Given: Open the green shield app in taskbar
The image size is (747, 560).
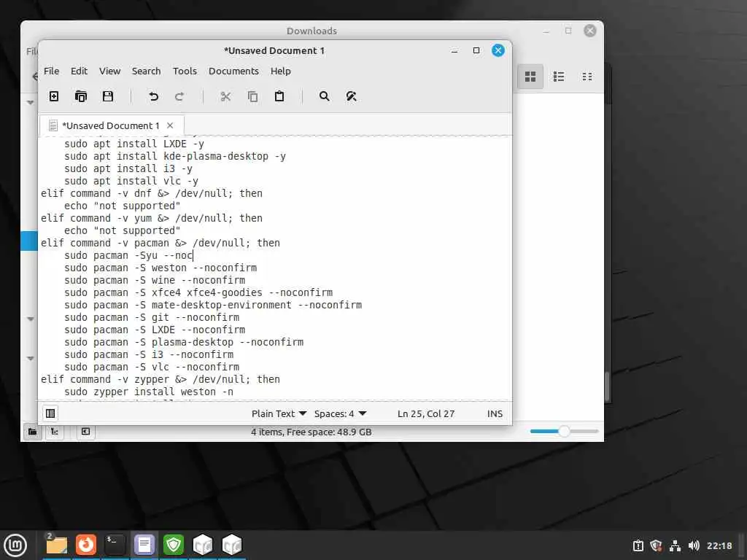Looking at the screenshot, I should [x=174, y=545].
